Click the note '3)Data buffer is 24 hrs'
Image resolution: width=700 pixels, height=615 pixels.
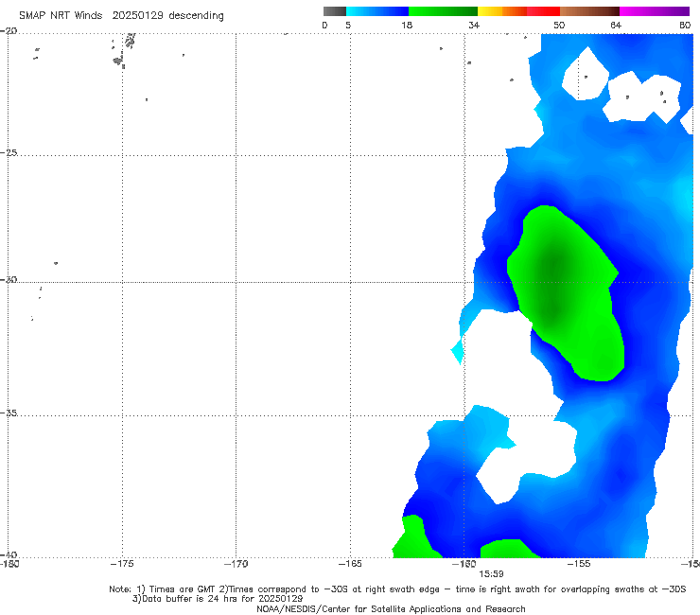(218, 599)
